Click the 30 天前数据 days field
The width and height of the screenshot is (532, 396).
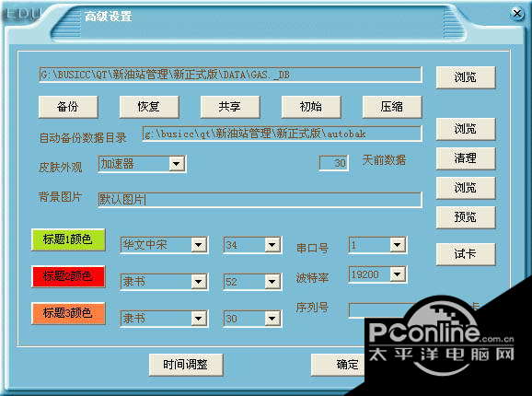pos(334,163)
